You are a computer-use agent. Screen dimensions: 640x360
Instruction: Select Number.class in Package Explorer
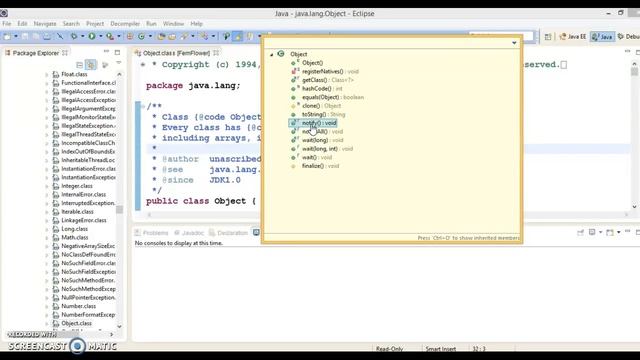tap(78, 306)
